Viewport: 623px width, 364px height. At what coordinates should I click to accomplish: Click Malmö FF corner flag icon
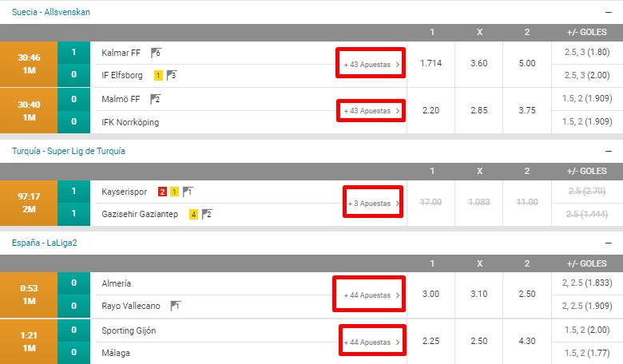(x=156, y=99)
